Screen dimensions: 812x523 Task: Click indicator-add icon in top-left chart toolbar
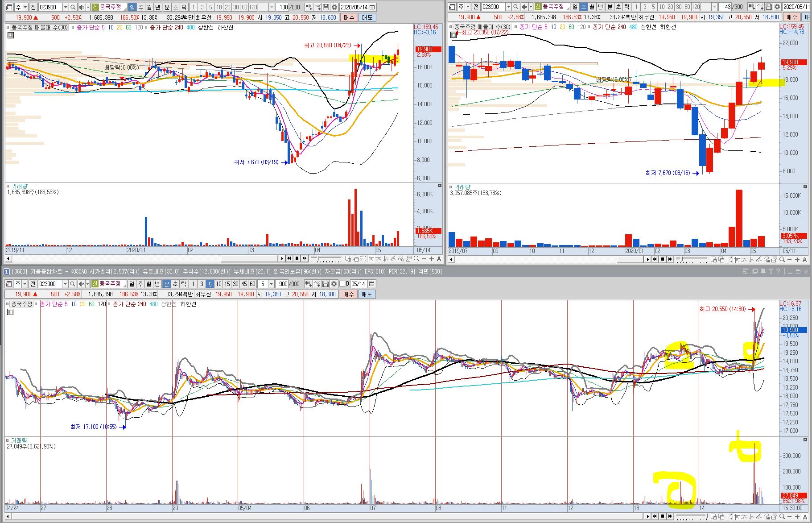pyautogui.click(x=309, y=7)
